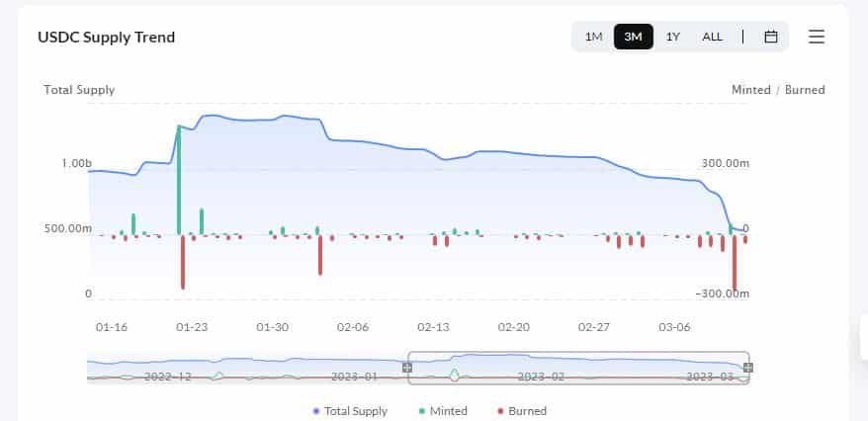Viewport: 868px width, 421px height.
Task: Click the 01-16 axis label
Action: click(112, 327)
